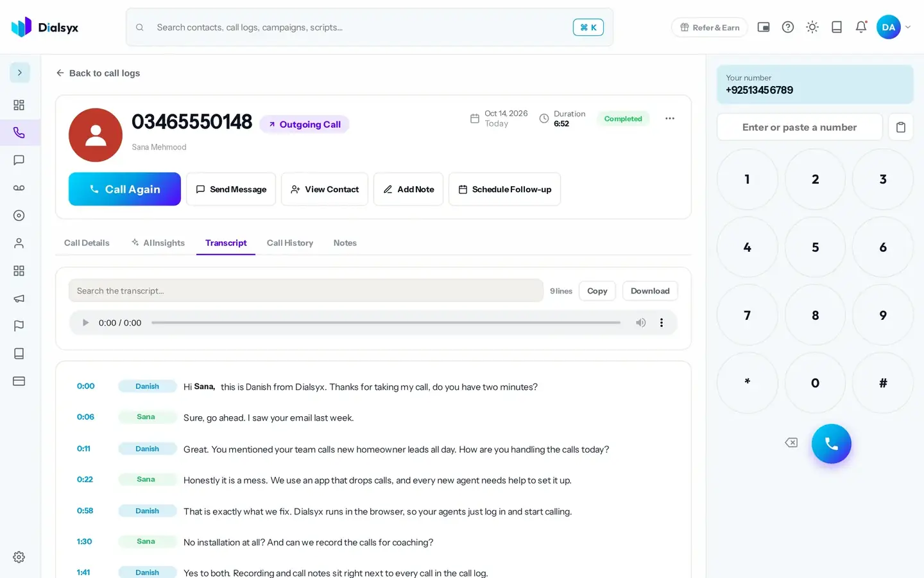Open the flag icon in sidebar
Viewport: 924px width, 578px height.
click(x=19, y=326)
